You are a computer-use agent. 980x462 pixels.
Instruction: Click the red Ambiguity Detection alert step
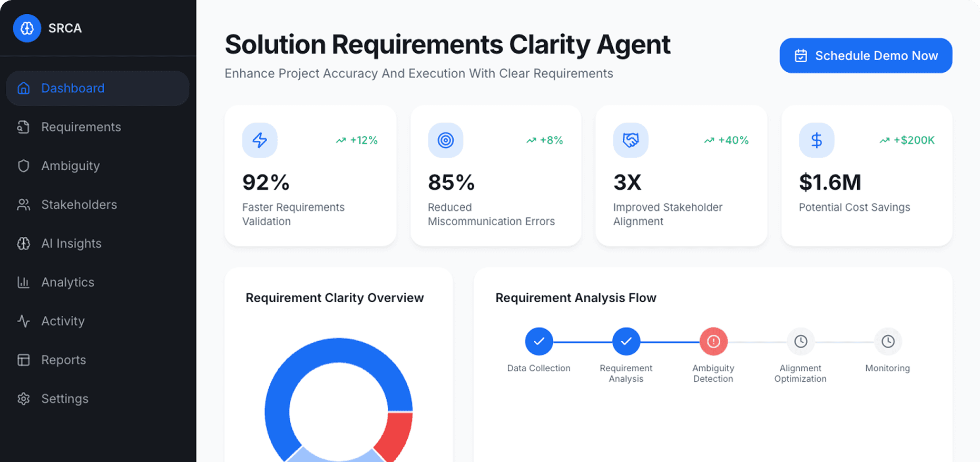point(713,342)
